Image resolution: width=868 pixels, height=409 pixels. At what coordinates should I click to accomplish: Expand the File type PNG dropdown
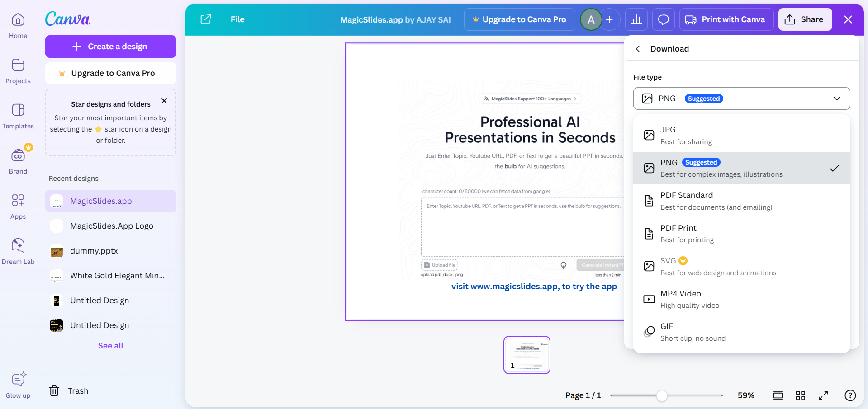[742, 99]
